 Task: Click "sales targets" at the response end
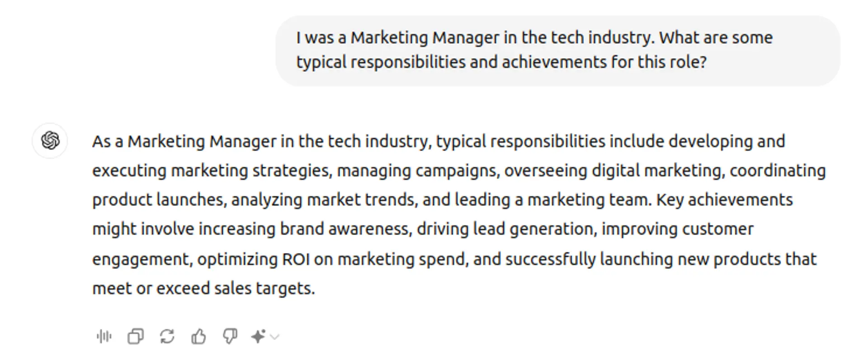pos(264,288)
